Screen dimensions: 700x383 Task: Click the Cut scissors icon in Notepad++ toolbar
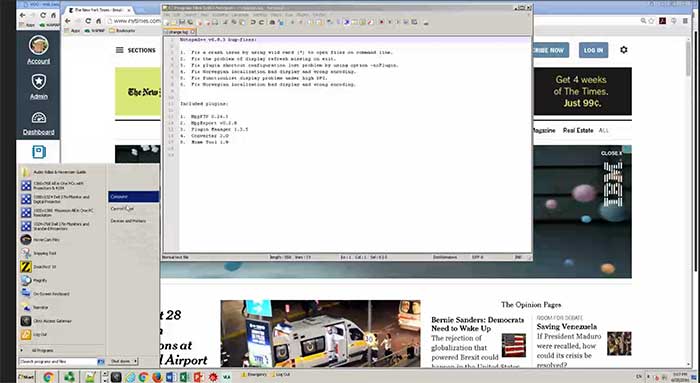[225, 22]
